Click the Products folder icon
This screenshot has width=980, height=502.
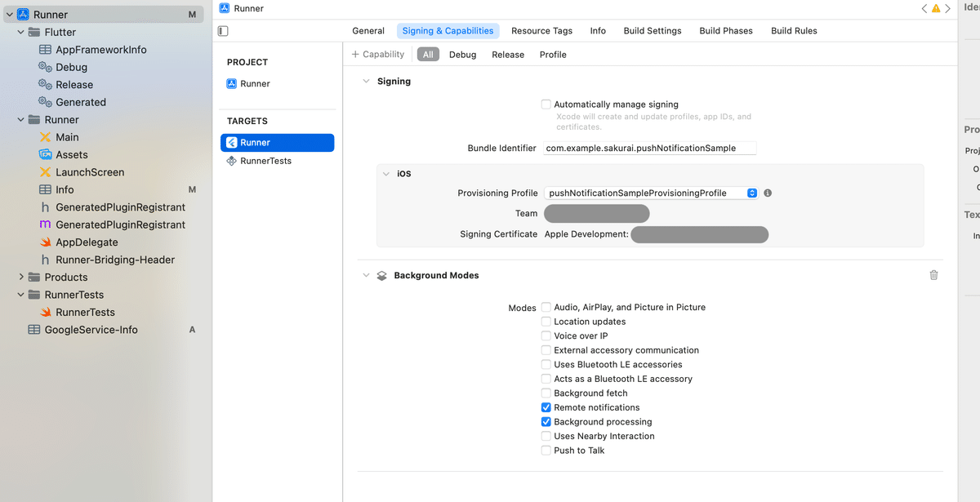coord(34,277)
